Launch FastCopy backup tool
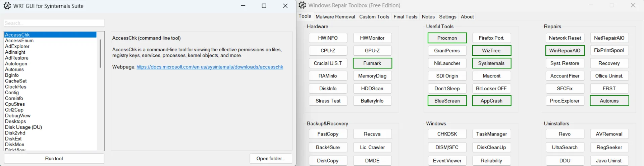 pos(328,134)
